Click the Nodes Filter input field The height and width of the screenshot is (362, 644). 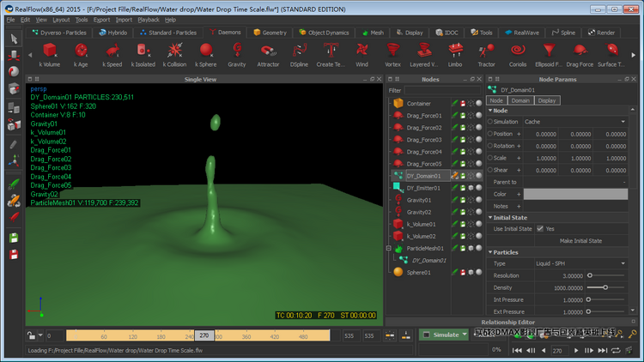click(442, 90)
